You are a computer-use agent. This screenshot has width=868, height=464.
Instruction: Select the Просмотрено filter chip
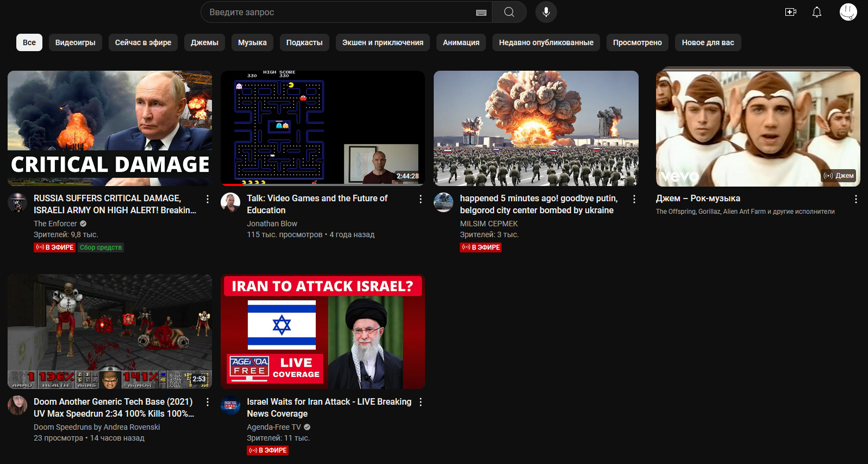638,42
